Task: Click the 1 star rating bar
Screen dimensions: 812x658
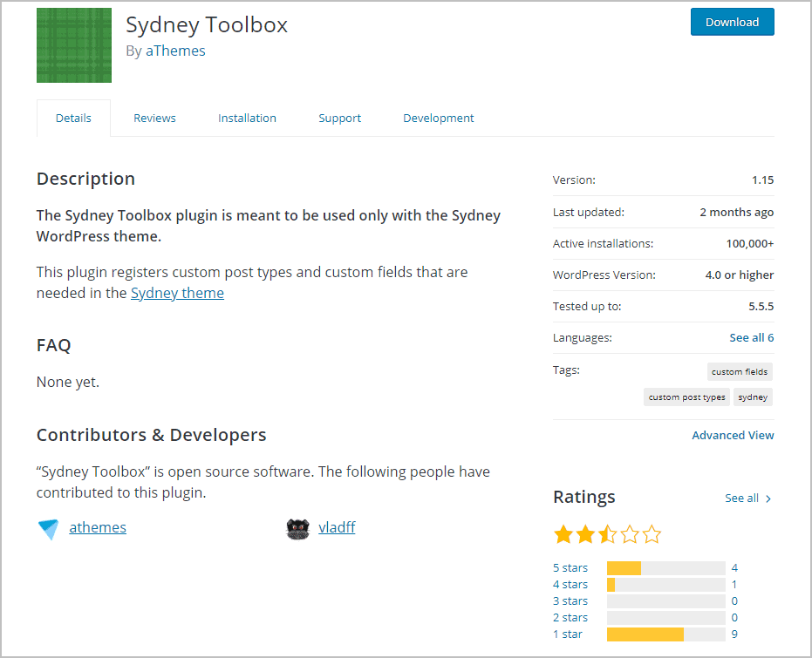Action: (666, 634)
